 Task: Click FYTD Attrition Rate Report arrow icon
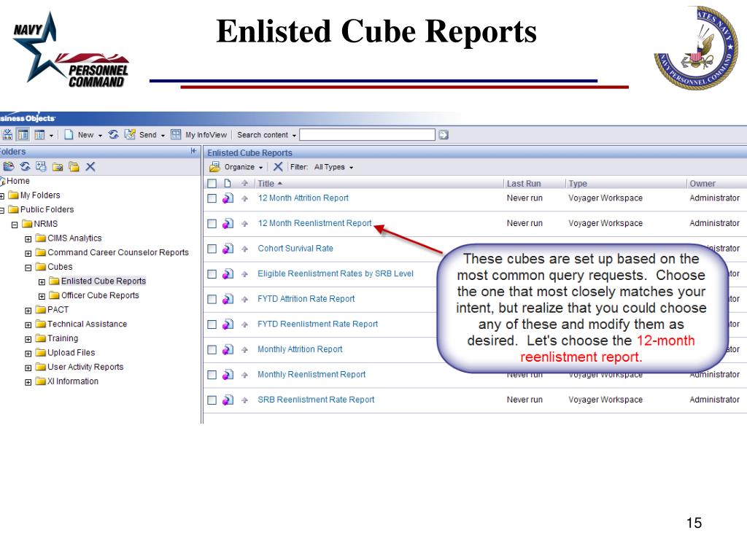click(245, 300)
